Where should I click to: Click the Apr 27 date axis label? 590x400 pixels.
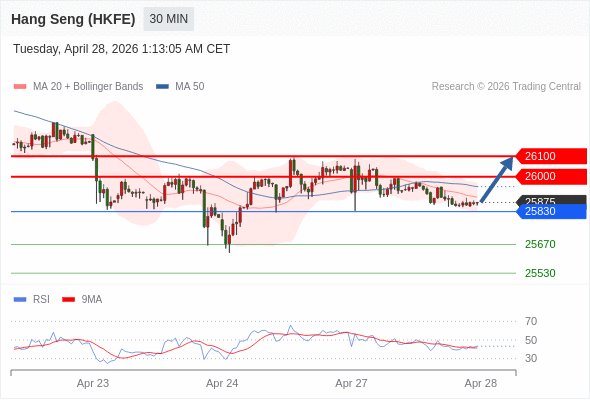[x=351, y=383]
